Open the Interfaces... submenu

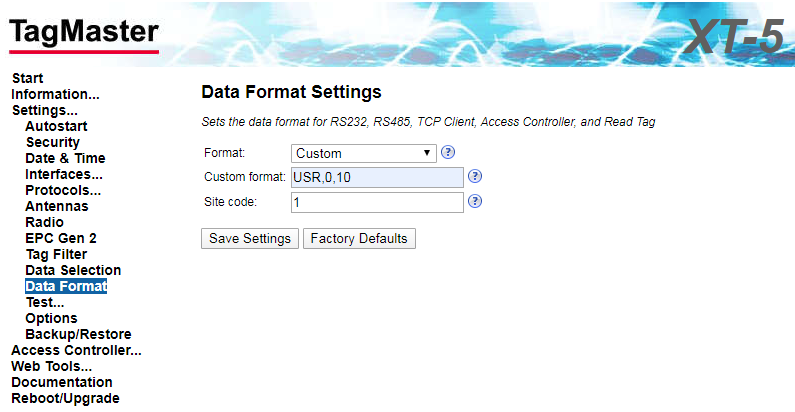pyautogui.click(x=64, y=174)
